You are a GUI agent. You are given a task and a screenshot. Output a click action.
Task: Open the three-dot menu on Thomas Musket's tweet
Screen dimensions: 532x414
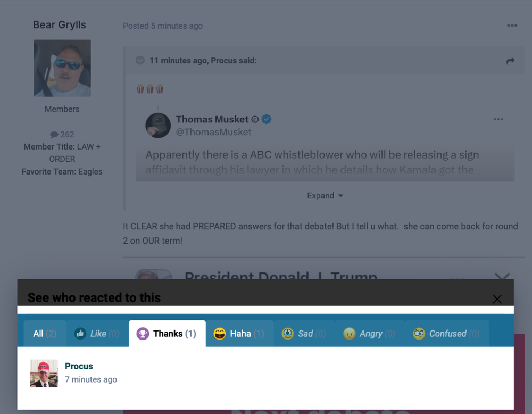(x=498, y=119)
